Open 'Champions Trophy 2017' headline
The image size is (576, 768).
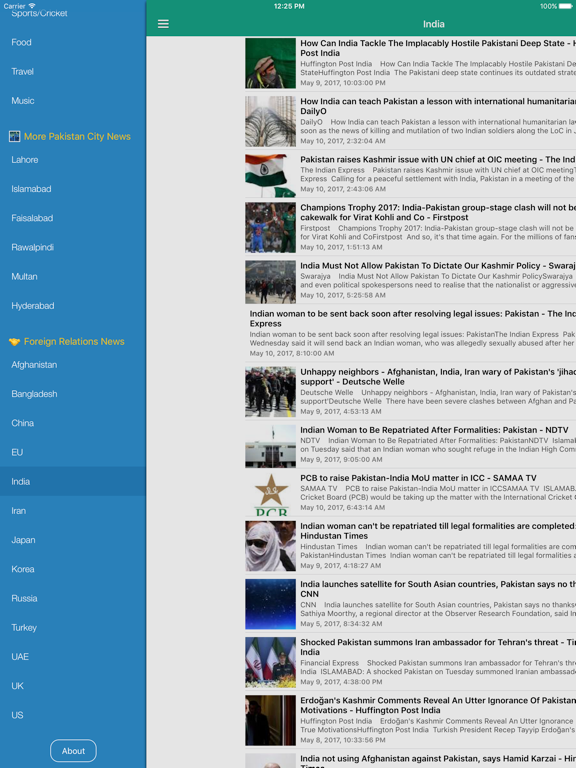pos(438,213)
